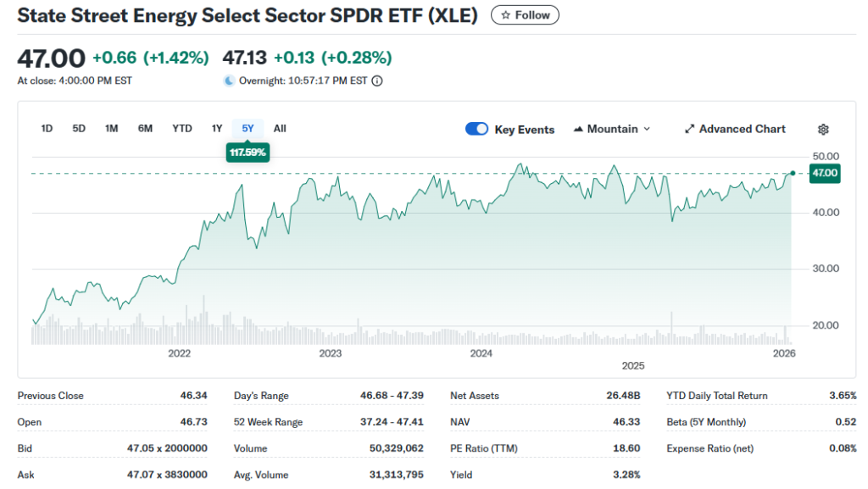
Task: Open the 1M chart tab
Action: pos(111,128)
